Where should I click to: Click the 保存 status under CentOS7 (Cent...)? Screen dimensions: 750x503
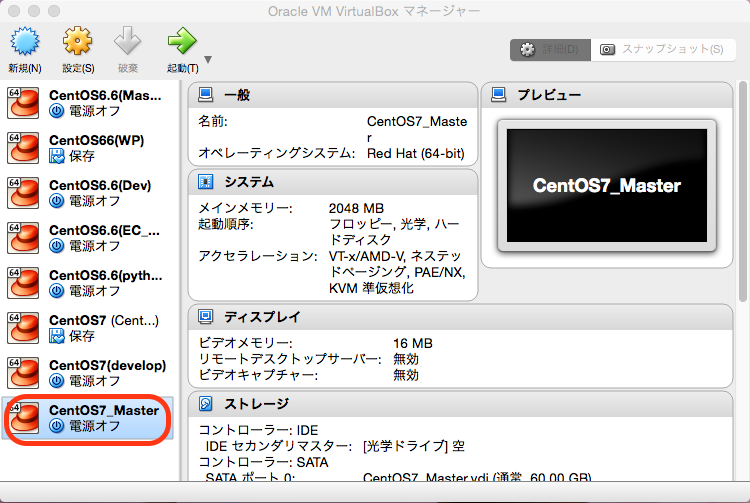tap(82, 336)
